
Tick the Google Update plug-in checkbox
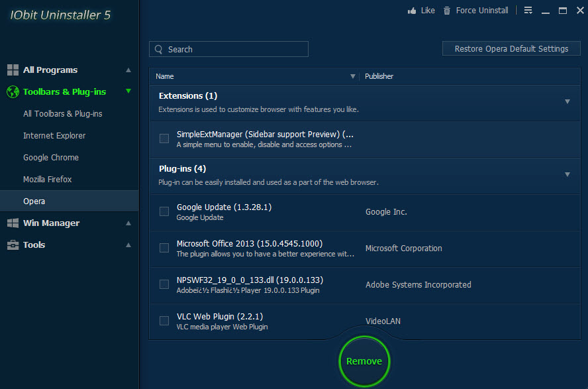pos(164,211)
